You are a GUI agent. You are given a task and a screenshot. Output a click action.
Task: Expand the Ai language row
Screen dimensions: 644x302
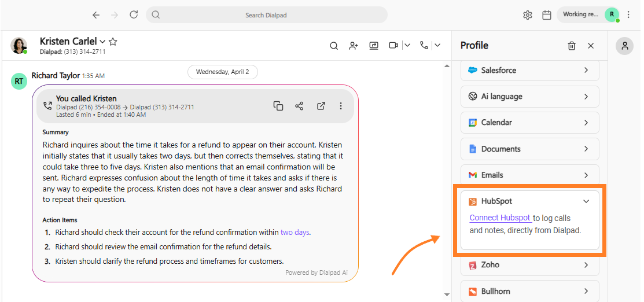[x=530, y=97]
